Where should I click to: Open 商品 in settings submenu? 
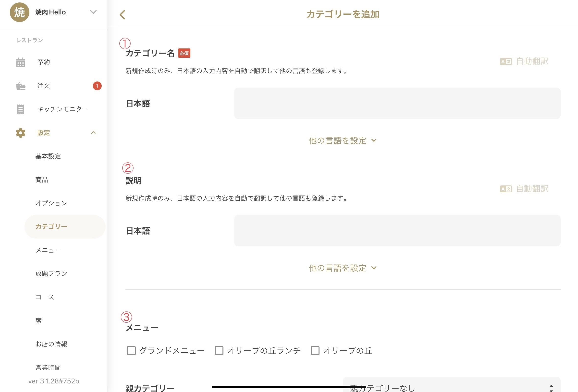coord(42,180)
